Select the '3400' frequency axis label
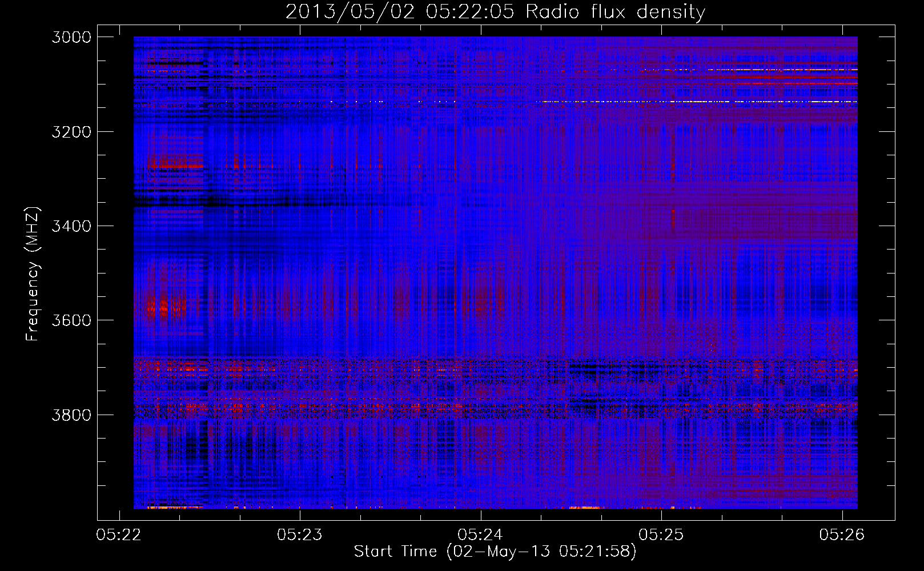This screenshot has height=571, width=924. coord(71,226)
